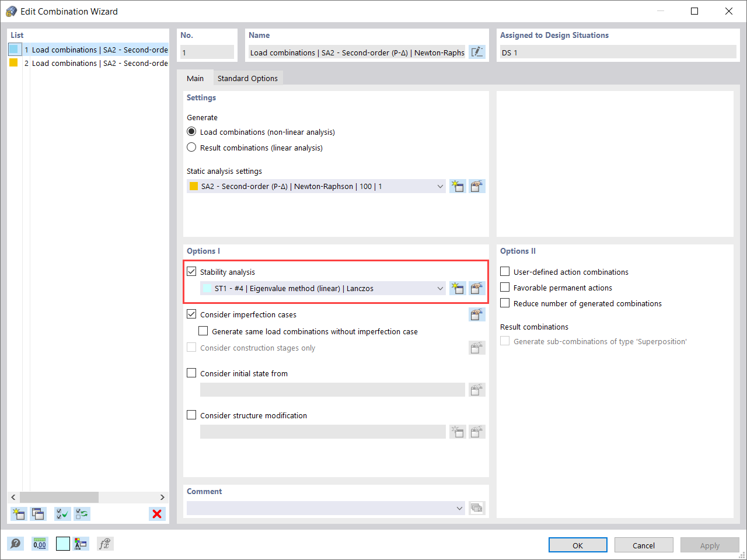
Task: Open help via the question mark bubble
Action: [x=16, y=543]
